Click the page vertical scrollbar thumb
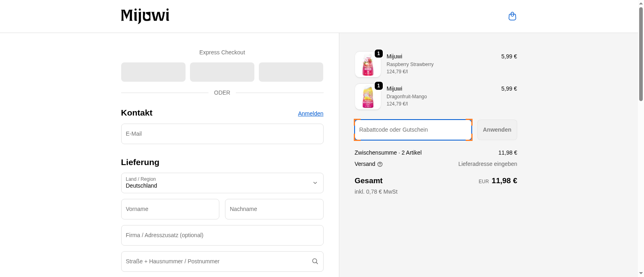 (641, 54)
